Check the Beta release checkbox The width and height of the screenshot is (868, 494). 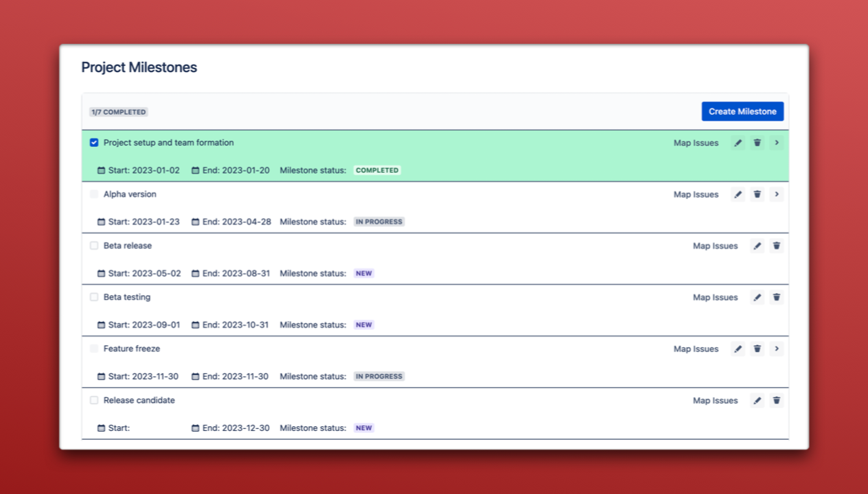click(x=94, y=246)
